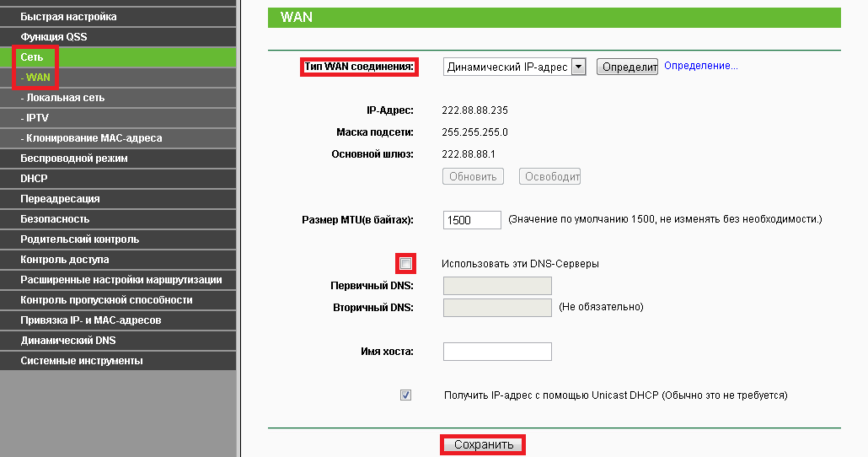Click the Сохранить button

483,444
